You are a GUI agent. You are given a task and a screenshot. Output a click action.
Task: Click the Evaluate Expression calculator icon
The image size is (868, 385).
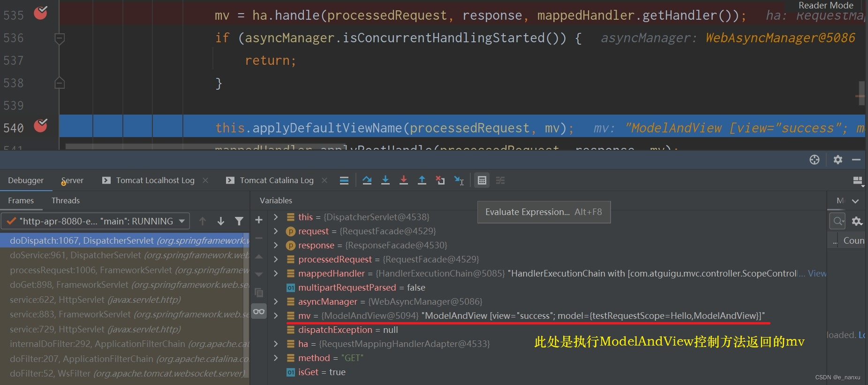pos(482,180)
